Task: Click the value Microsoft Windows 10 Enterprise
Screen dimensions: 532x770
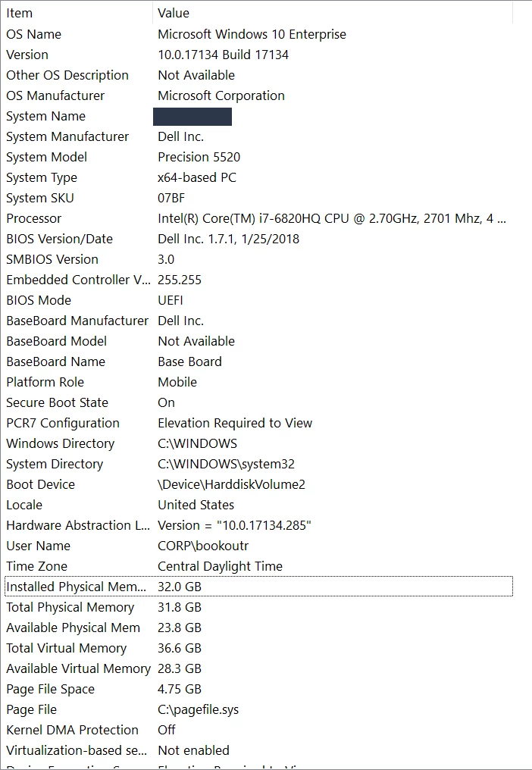Action: coord(252,34)
